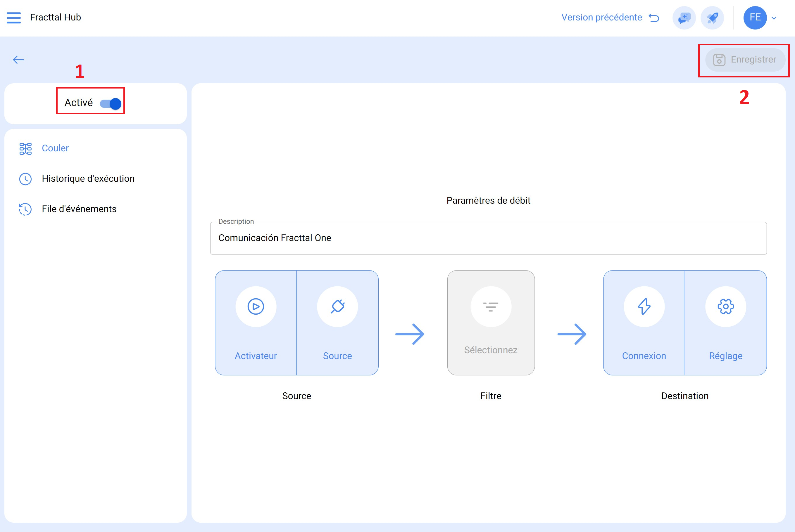Click the Filtre caption text
Viewport: 795px width, 532px height.
click(491, 396)
